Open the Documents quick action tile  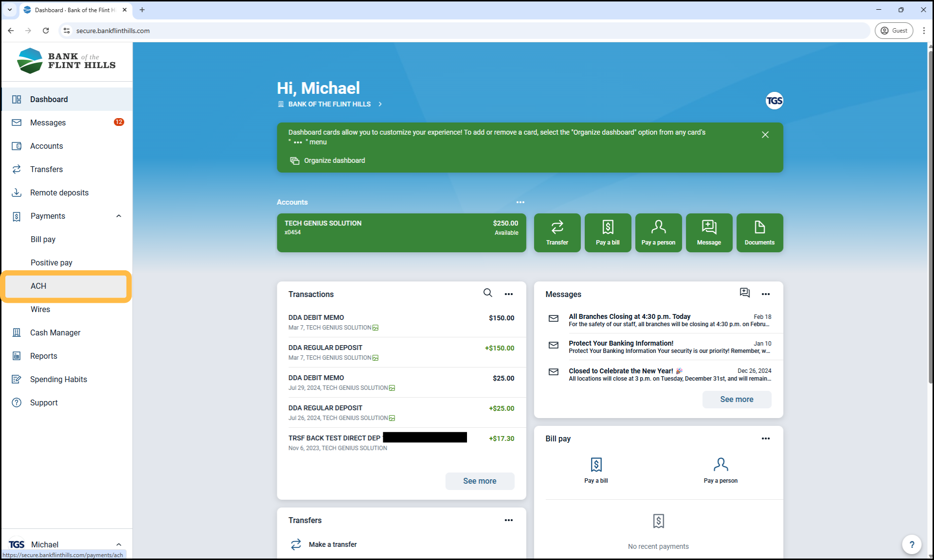pyautogui.click(x=759, y=232)
